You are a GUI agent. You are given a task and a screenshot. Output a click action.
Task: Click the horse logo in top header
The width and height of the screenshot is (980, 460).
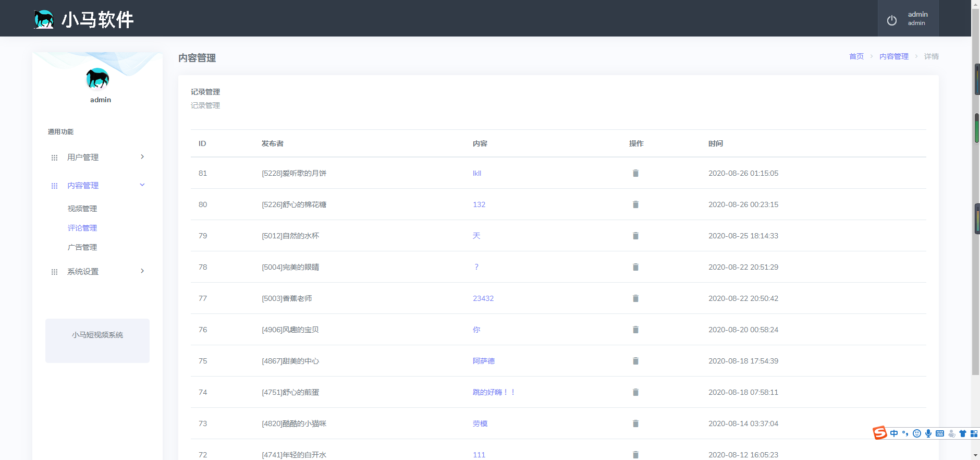click(44, 19)
